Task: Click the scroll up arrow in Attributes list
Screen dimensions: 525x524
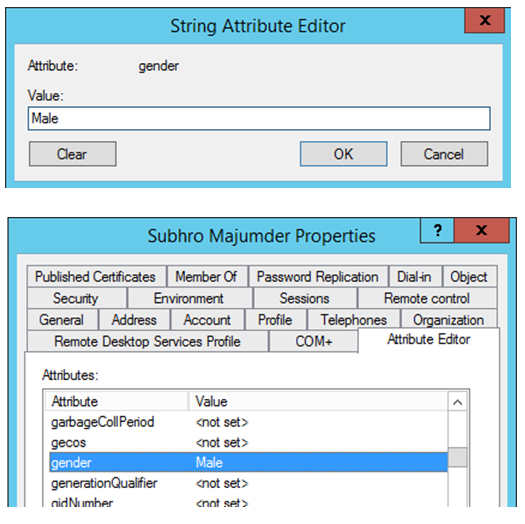Action: [x=458, y=402]
